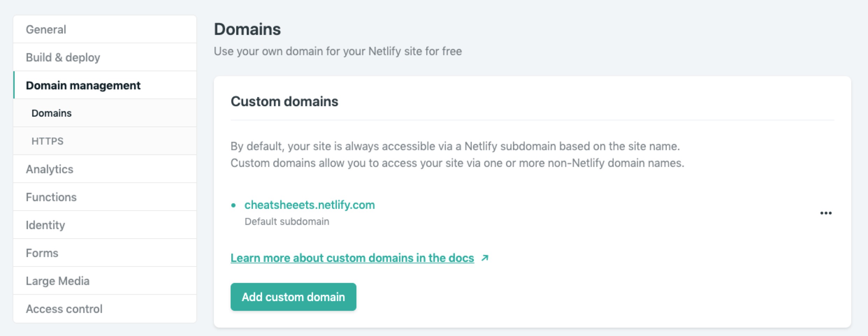Open the cheatsheeets.netlify.com link

click(x=310, y=205)
